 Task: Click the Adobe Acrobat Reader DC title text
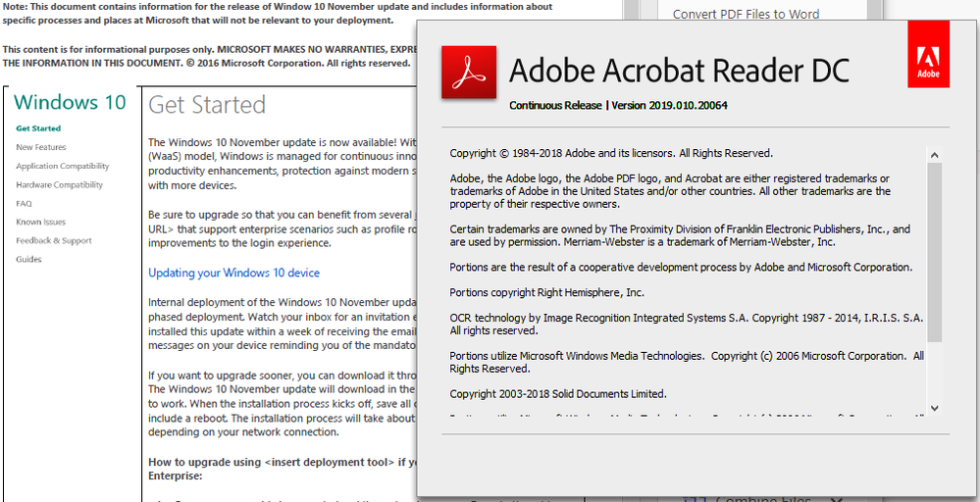[679, 70]
